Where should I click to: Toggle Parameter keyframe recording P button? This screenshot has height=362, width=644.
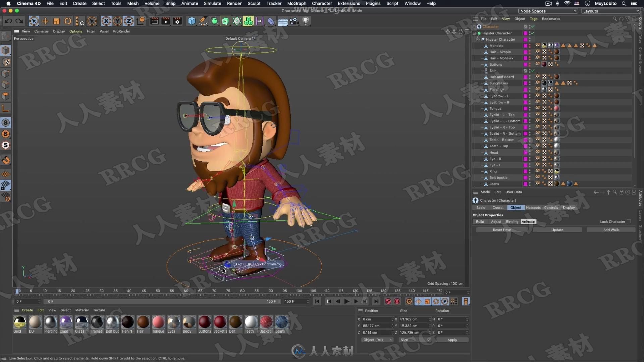pos(445,301)
